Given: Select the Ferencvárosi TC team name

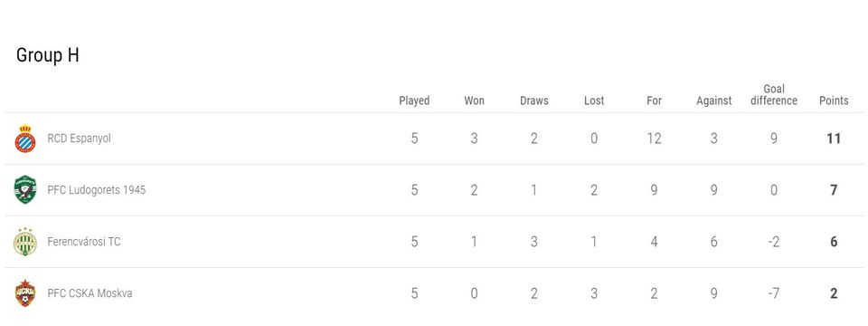Looking at the screenshot, I should pyautogui.click(x=83, y=241).
